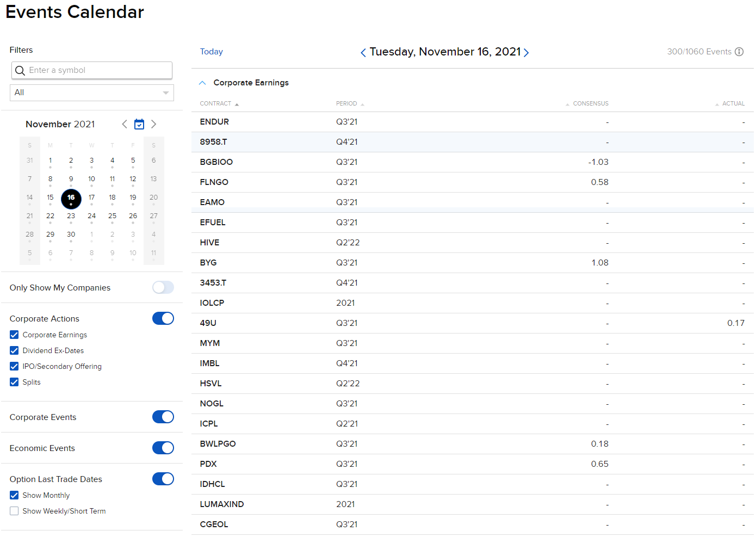
Task: Sort the PERIOD column
Action: [x=363, y=103]
